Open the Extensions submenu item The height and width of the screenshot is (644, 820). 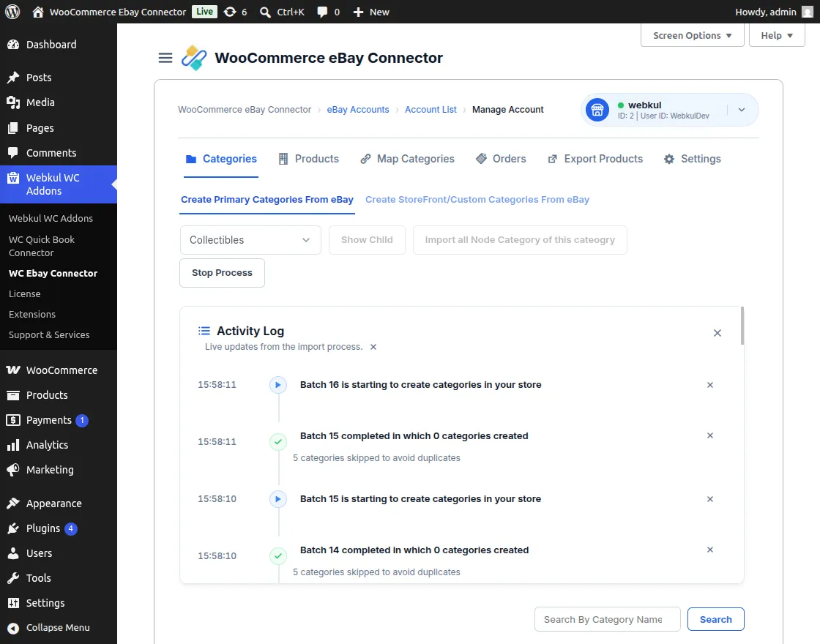pyautogui.click(x=32, y=314)
